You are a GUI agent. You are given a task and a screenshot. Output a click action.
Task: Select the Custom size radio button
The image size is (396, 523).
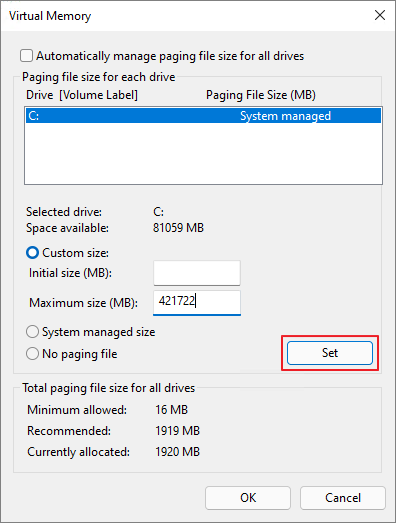point(32,253)
